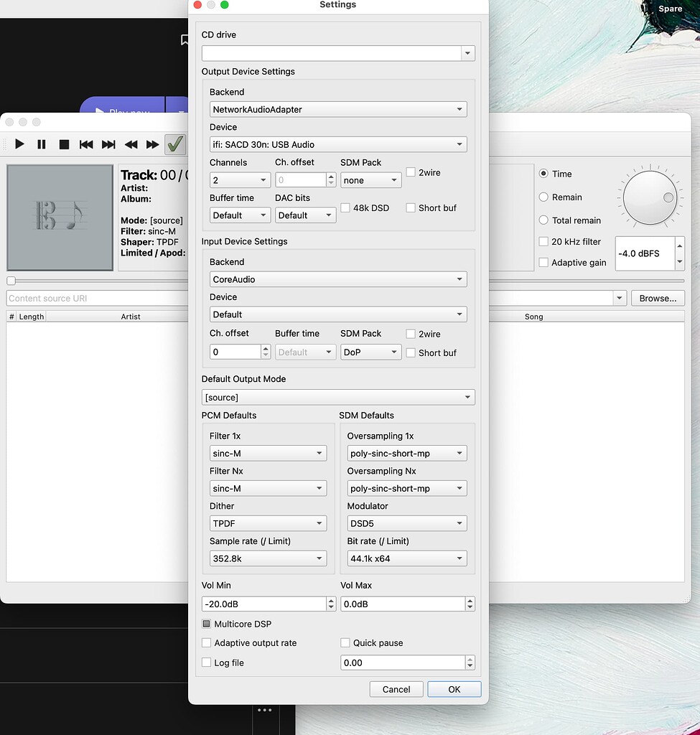Click the fast-forward transport icon
This screenshot has width=700, height=735.
coord(152,144)
